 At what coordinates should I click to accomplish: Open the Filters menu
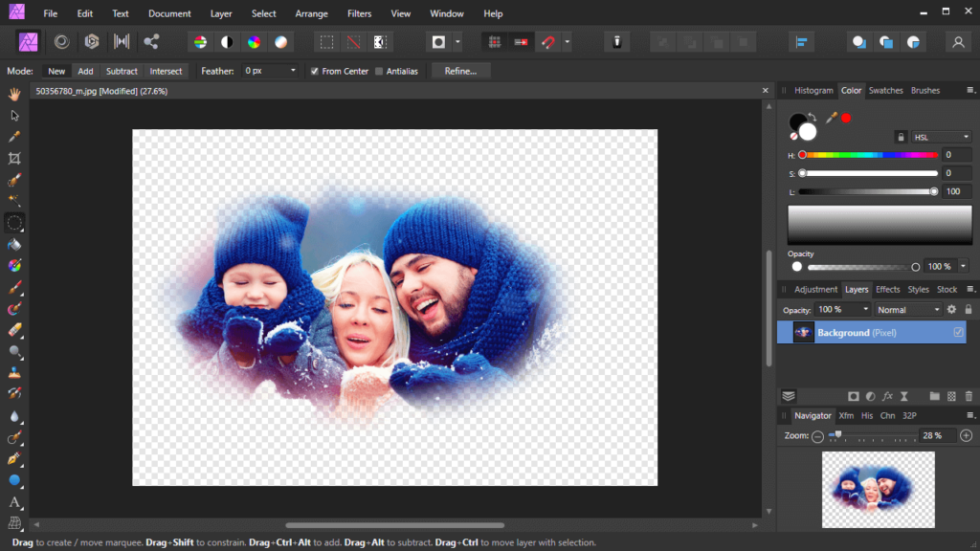359,13
